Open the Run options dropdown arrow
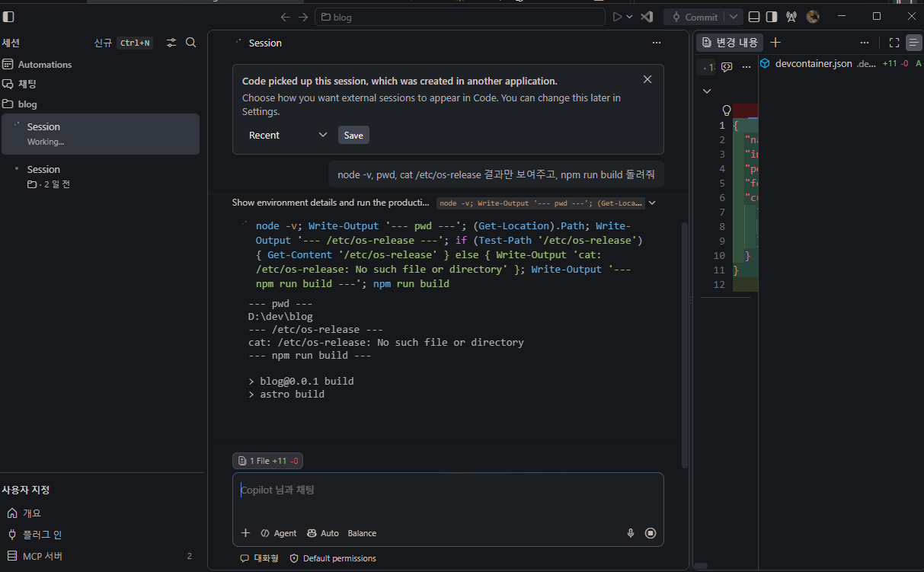 coord(629,17)
